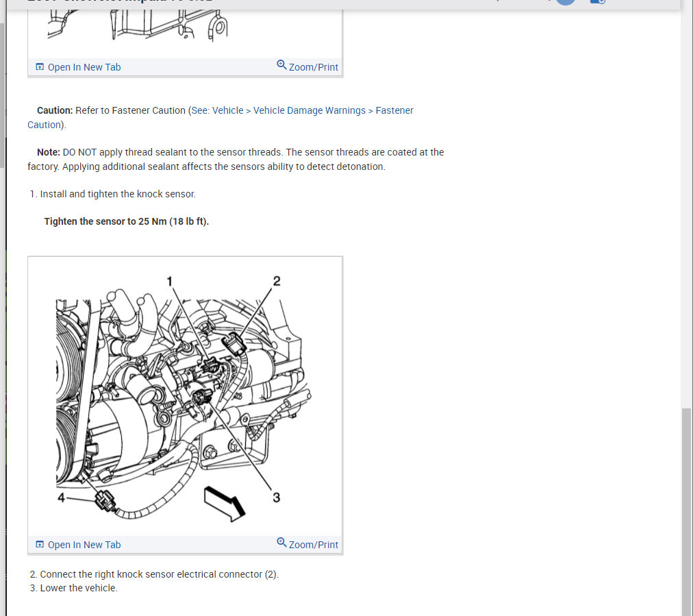Click Zoom/Print below the connector diagram

point(307,544)
